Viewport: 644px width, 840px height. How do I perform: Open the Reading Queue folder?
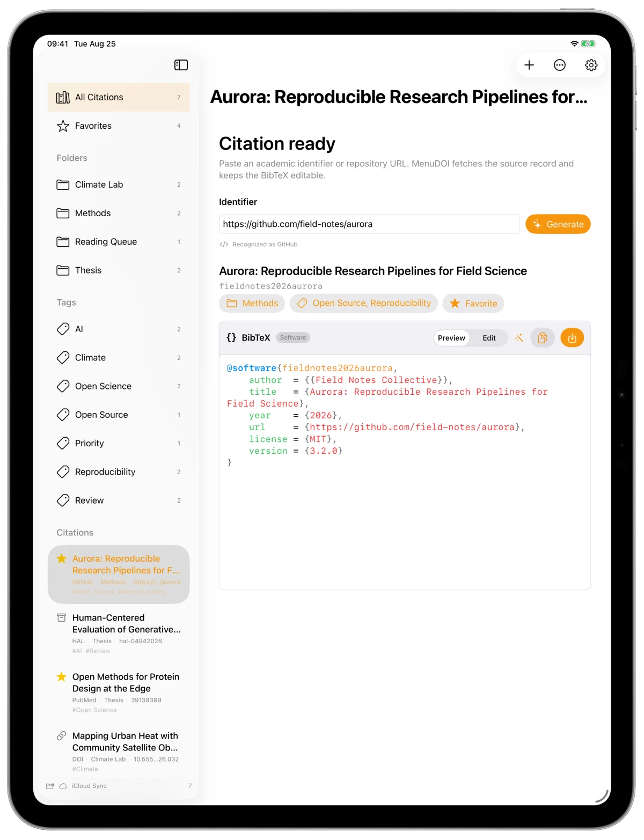click(x=119, y=242)
